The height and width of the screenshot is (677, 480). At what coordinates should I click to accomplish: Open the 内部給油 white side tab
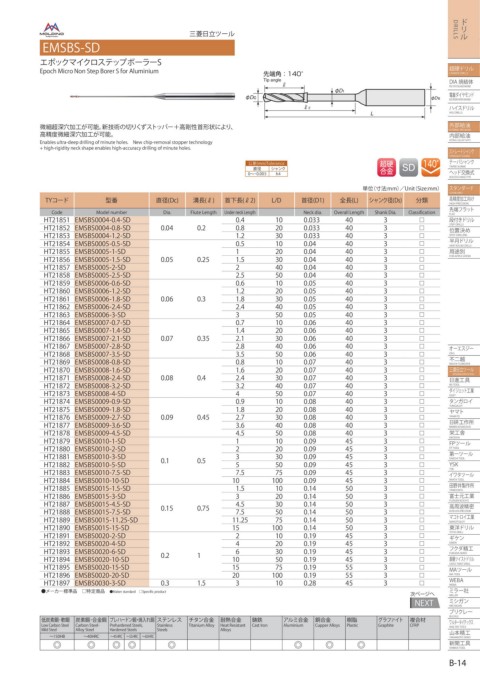464,137
